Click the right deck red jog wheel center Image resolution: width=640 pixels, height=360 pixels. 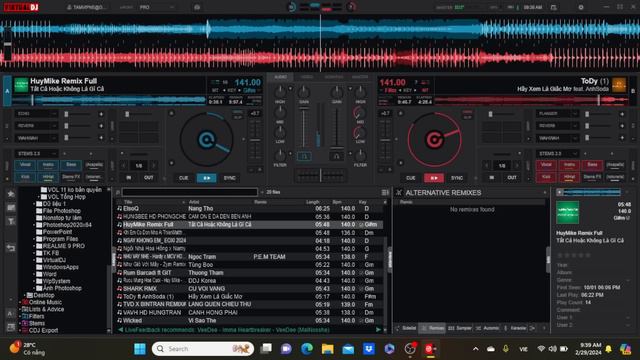(x=434, y=140)
